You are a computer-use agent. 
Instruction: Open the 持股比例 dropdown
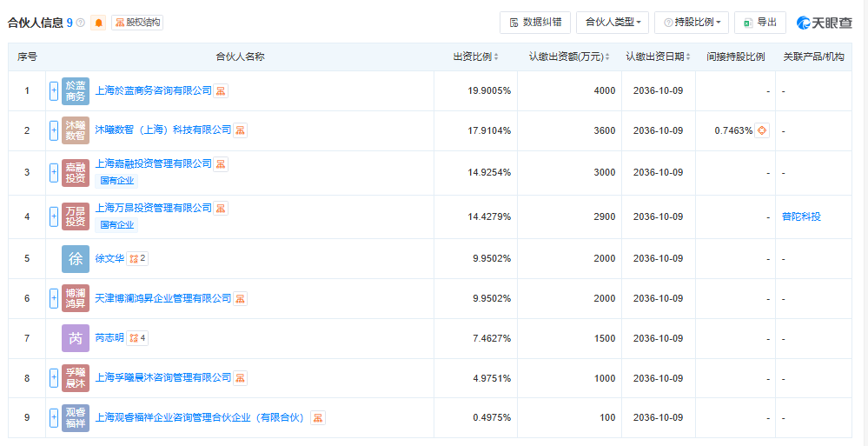click(692, 23)
